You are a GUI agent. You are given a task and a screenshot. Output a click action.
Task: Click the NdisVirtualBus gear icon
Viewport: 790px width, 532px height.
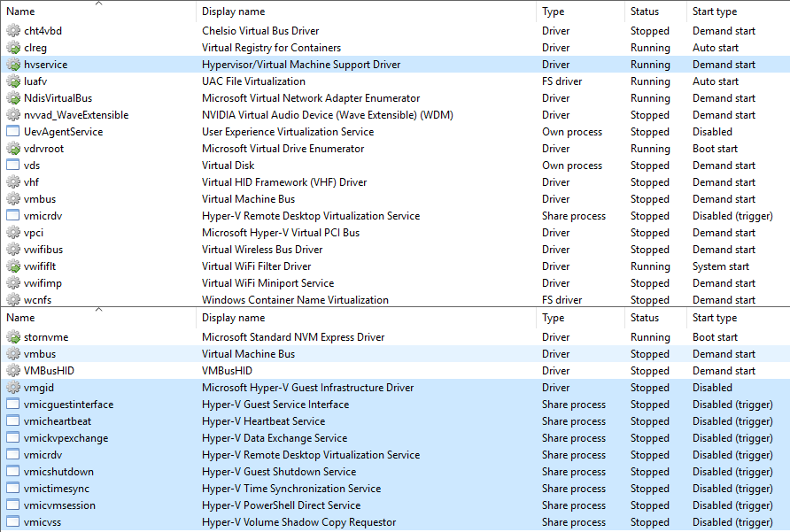14,97
